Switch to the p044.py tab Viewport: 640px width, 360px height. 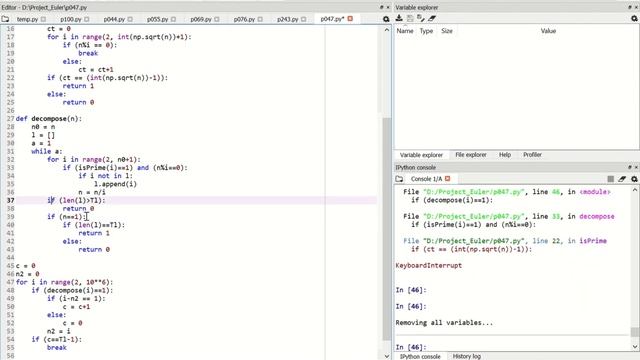pos(114,19)
